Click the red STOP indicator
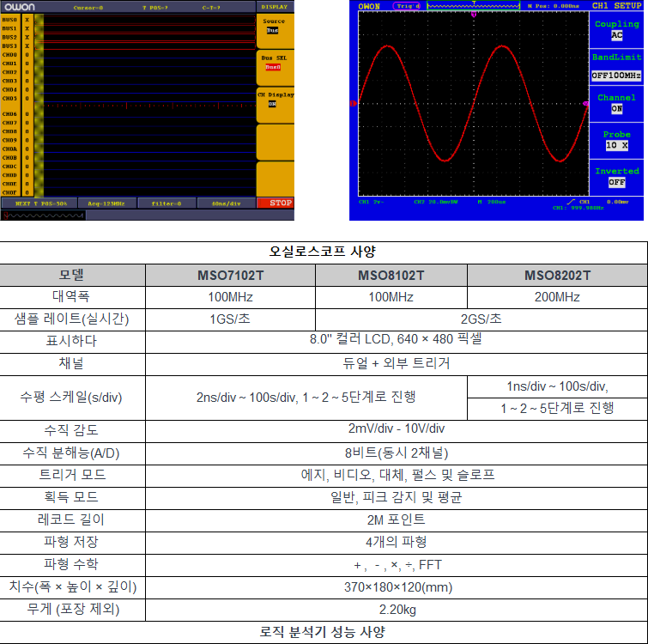The height and width of the screenshot is (644, 648). click(x=276, y=203)
